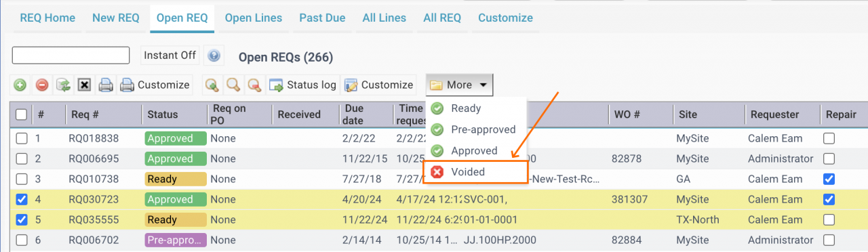Click requisition number RQ010738
This screenshot has width=868, height=252.
[94, 179]
